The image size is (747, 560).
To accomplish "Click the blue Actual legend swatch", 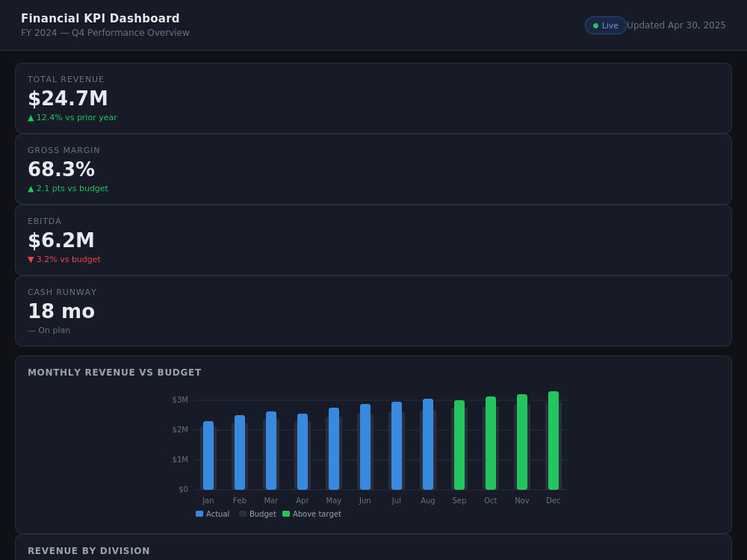I will click(199, 514).
